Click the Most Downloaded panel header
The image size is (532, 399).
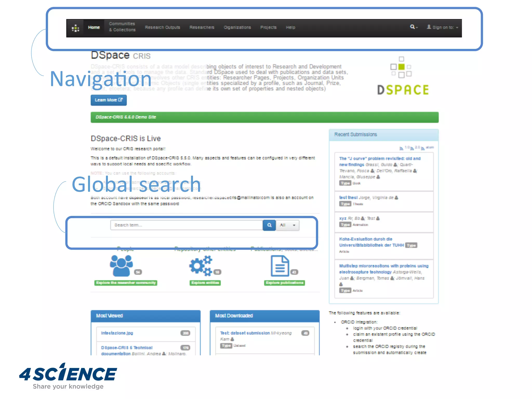[x=264, y=316]
